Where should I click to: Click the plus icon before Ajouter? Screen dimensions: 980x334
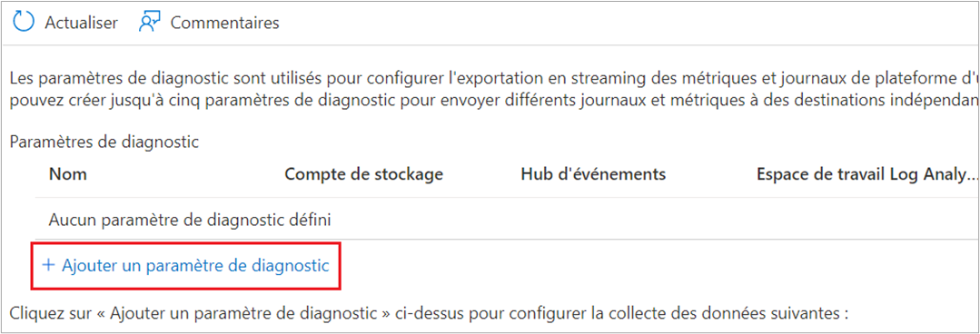tap(48, 265)
